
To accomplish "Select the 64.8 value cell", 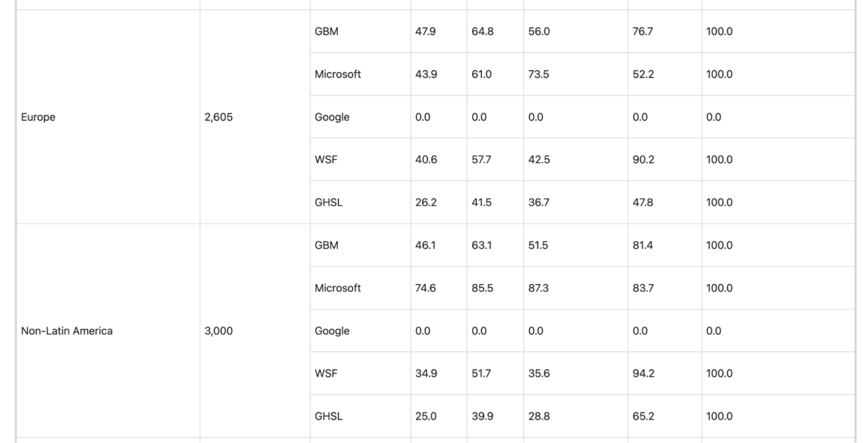I will coord(482,31).
